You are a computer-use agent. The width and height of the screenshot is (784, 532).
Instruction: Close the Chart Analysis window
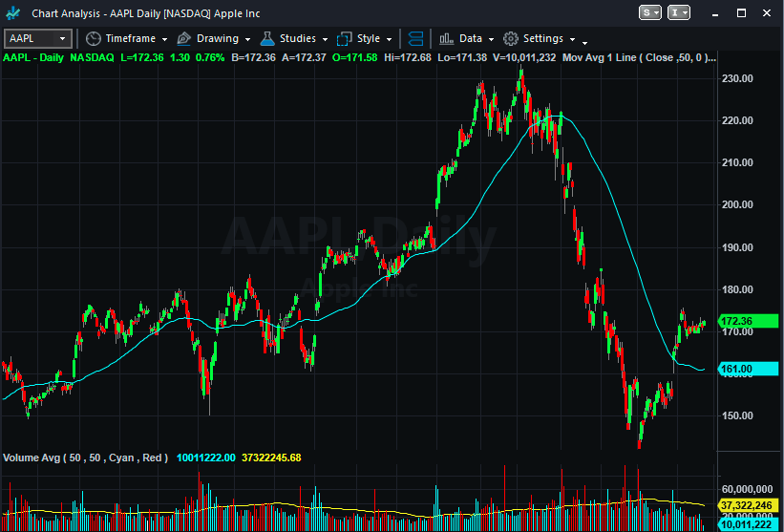click(x=767, y=13)
